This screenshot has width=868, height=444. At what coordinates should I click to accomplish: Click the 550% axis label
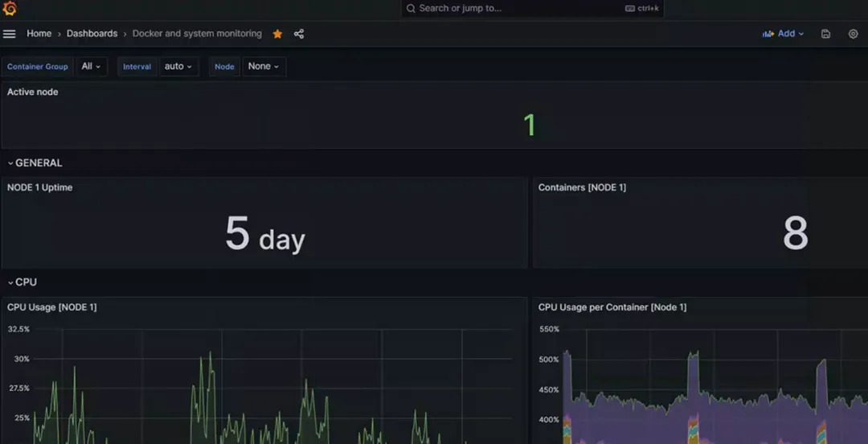[x=549, y=329]
